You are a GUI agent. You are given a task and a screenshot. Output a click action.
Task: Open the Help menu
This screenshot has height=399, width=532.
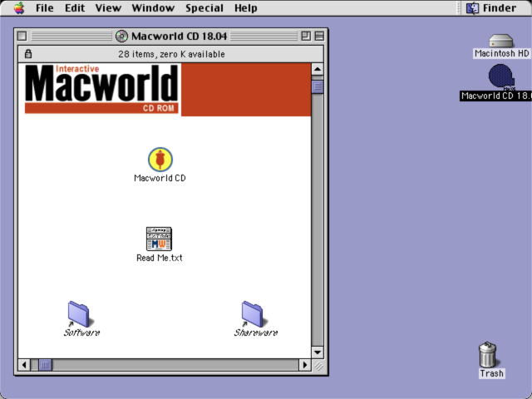(246, 7)
